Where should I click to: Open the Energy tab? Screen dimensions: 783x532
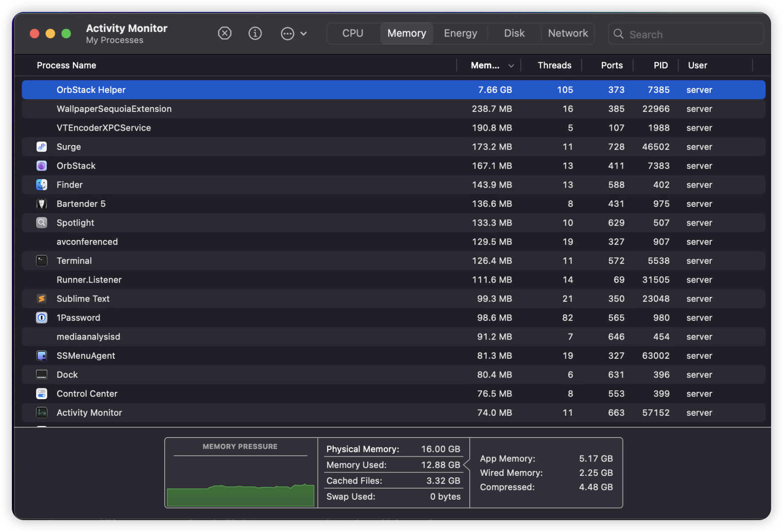click(460, 33)
